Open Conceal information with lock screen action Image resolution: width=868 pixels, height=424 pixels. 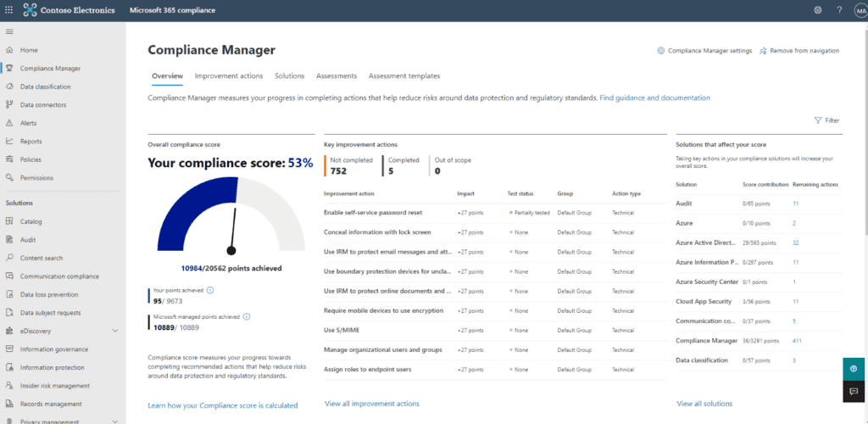point(377,232)
